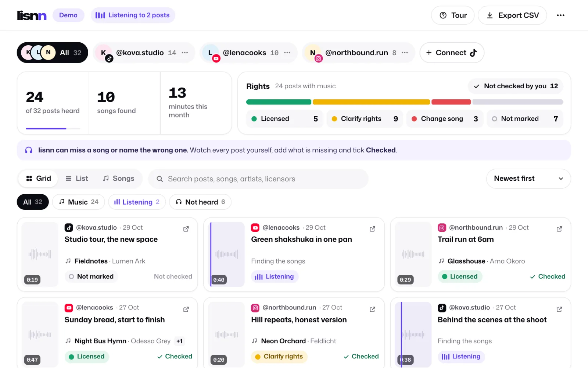Switch to List view
Screen dimensions: 588x368
[x=76, y=178]
